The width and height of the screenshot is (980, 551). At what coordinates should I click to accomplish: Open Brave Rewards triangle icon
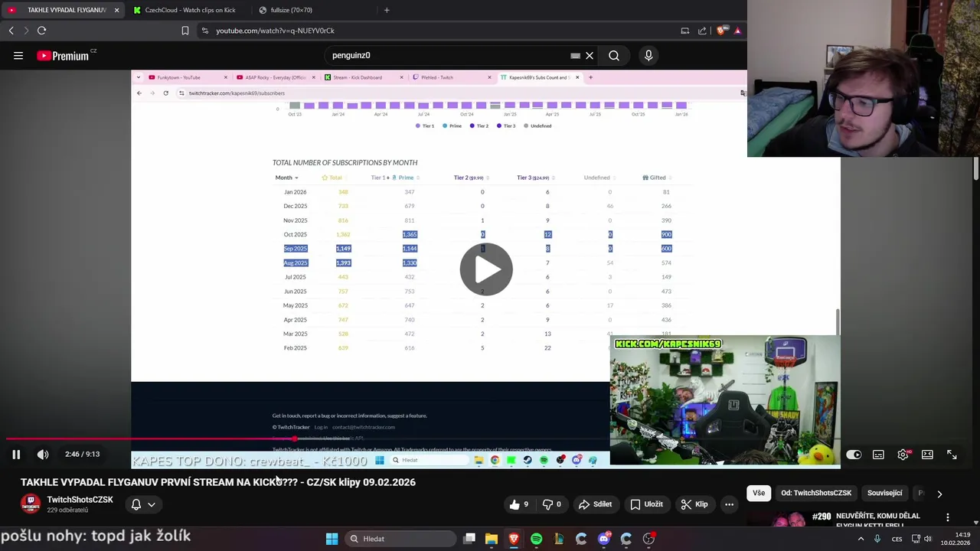click(x=737, y=31)
